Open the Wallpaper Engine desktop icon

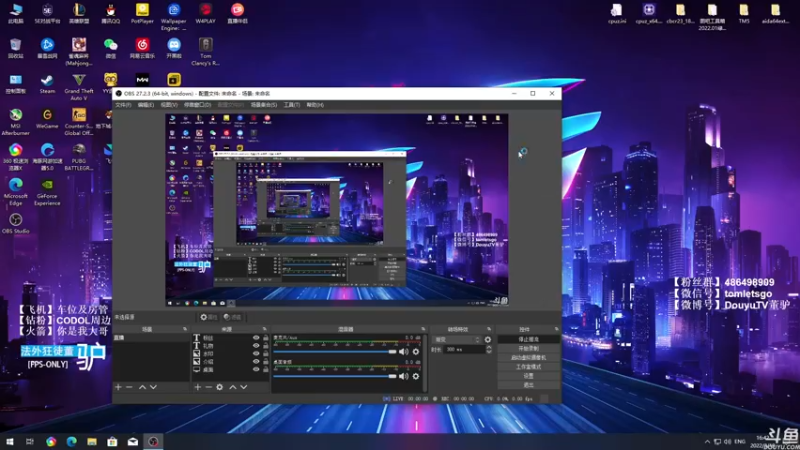click(173, 17)
